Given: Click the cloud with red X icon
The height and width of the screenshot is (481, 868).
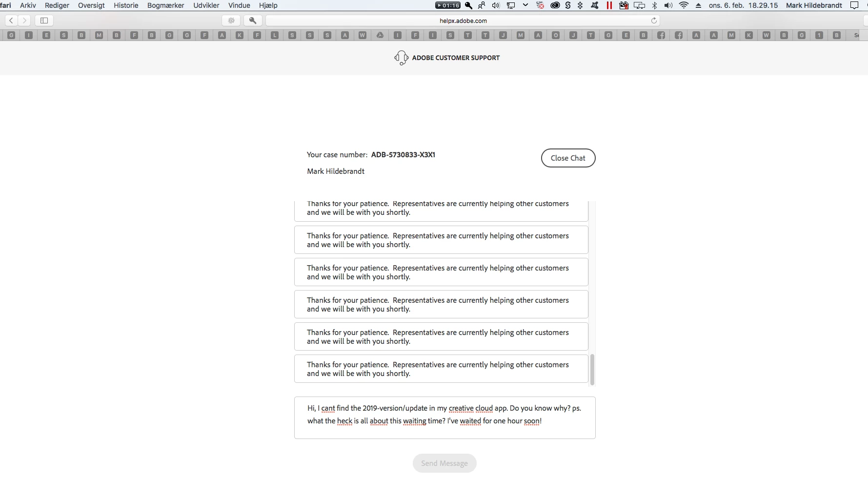Looking at the screenshot, I should (540, 5).
